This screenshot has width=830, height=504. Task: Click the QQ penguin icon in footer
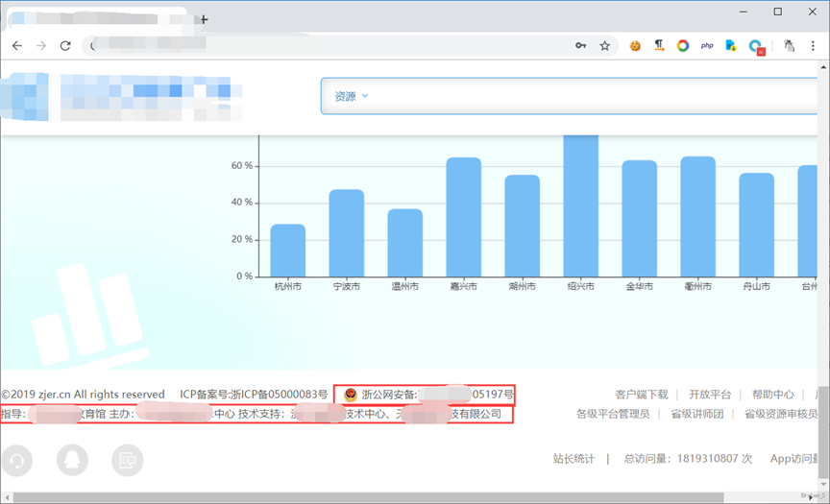72,461
